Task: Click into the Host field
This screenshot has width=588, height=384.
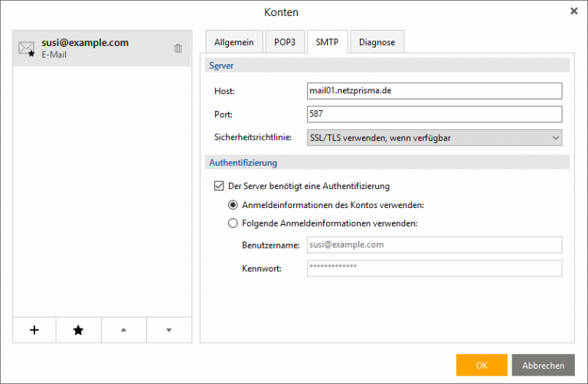Action: pos(434,91)
